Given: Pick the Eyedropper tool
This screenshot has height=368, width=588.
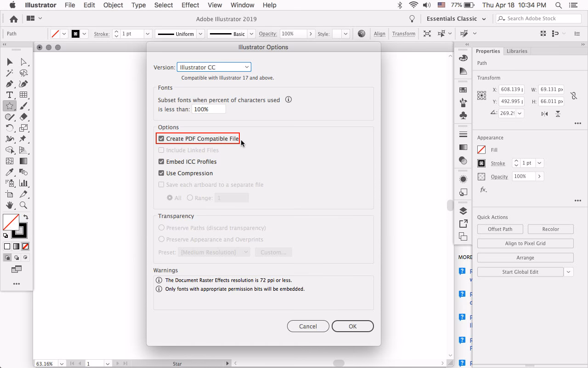Looking at the screenshot, I should (x=9, y=172).
